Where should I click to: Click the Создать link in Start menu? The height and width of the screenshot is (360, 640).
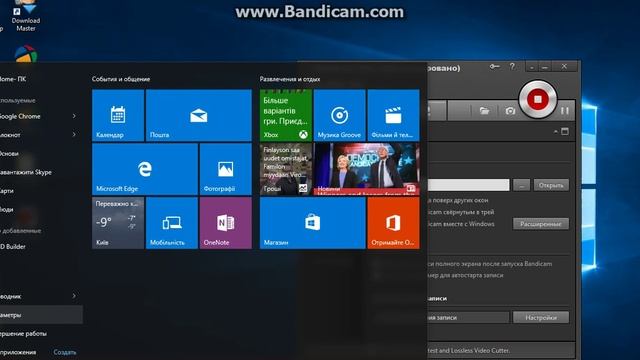tap(65, 352)
